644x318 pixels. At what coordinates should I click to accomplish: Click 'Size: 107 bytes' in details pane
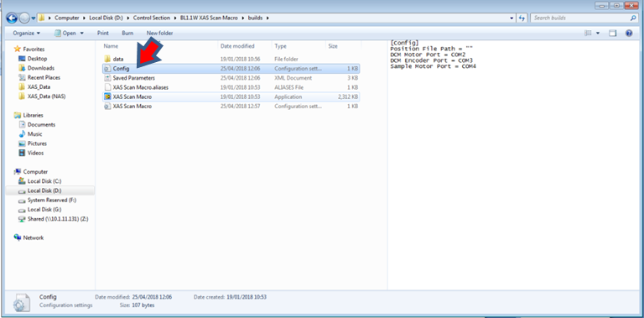[138, 305]
